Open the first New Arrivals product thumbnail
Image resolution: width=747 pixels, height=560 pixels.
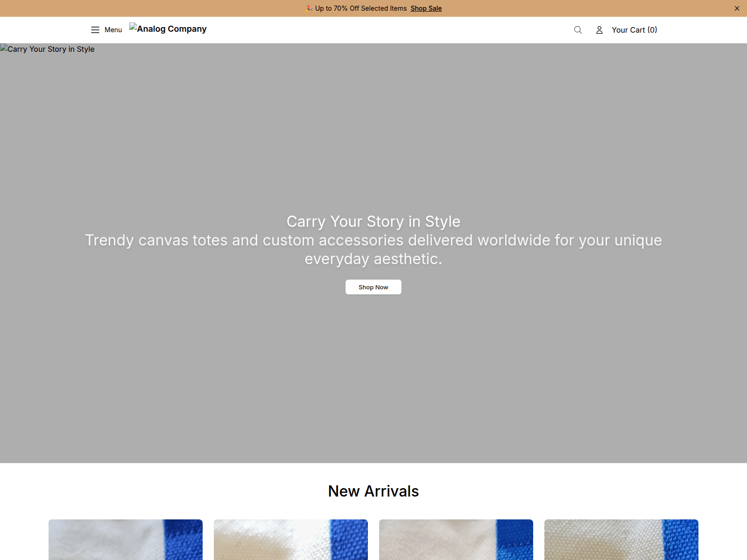pyautogui.click(x=126, y=539)
